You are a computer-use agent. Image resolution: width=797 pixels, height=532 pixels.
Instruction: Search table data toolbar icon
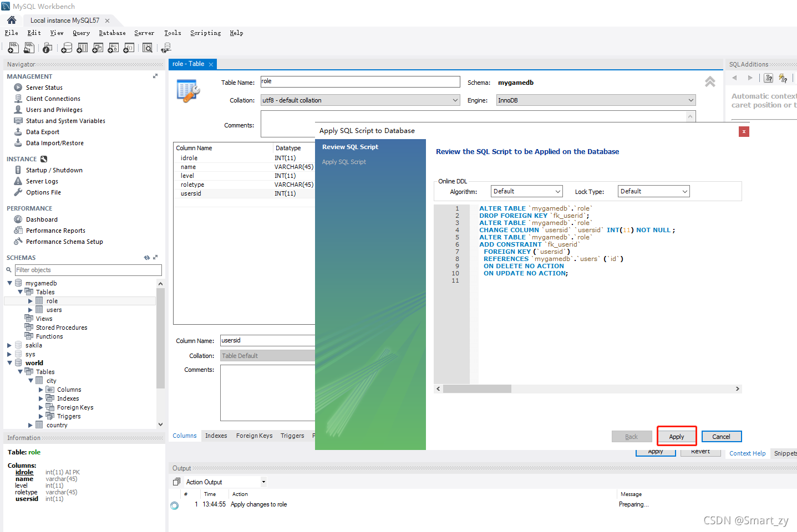148,48
